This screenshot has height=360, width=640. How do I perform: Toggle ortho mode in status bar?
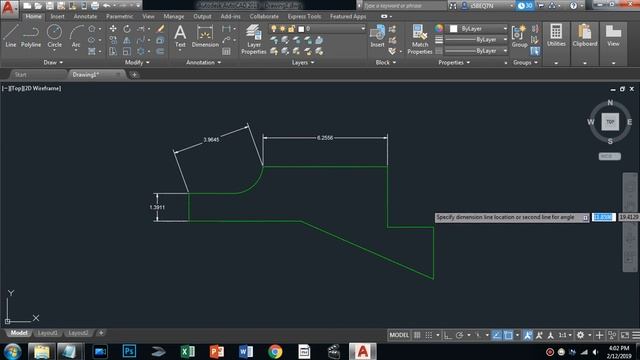448,335
